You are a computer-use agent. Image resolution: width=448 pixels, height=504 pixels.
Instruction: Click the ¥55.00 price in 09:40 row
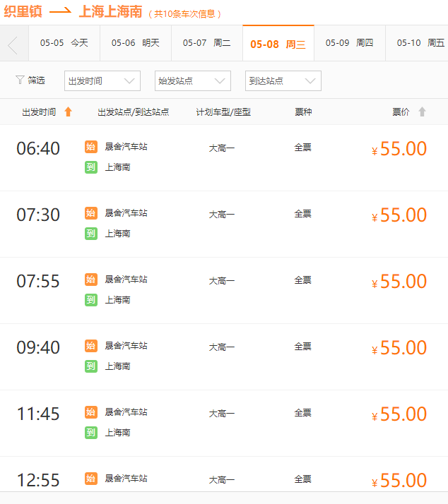coord(399,348)
